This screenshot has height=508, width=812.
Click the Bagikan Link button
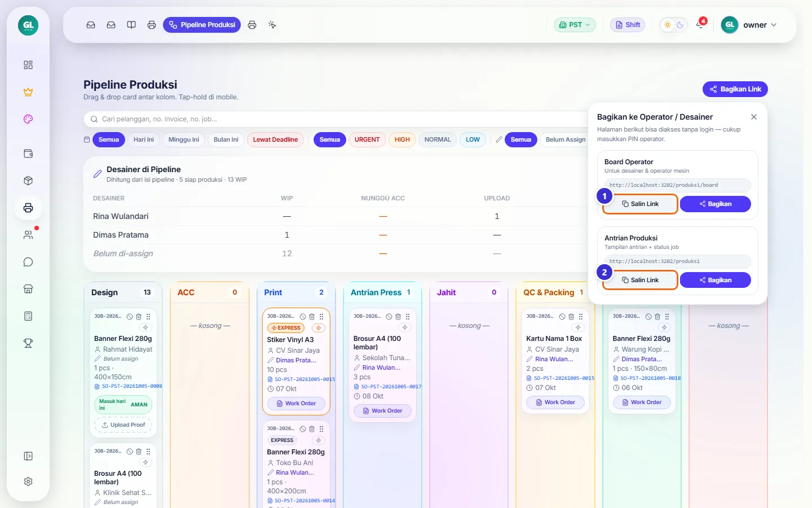[x=735, y=89]
